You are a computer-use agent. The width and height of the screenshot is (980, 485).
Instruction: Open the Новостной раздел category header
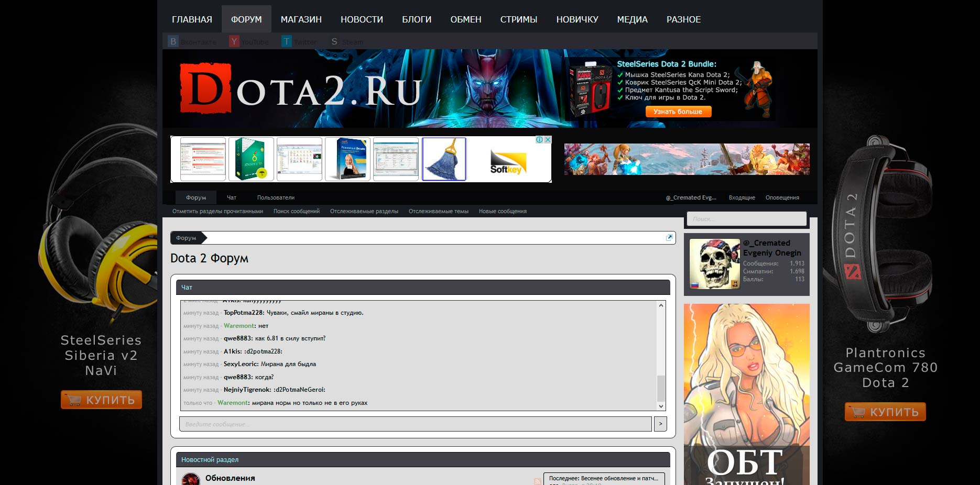click(x=210, y=459)
